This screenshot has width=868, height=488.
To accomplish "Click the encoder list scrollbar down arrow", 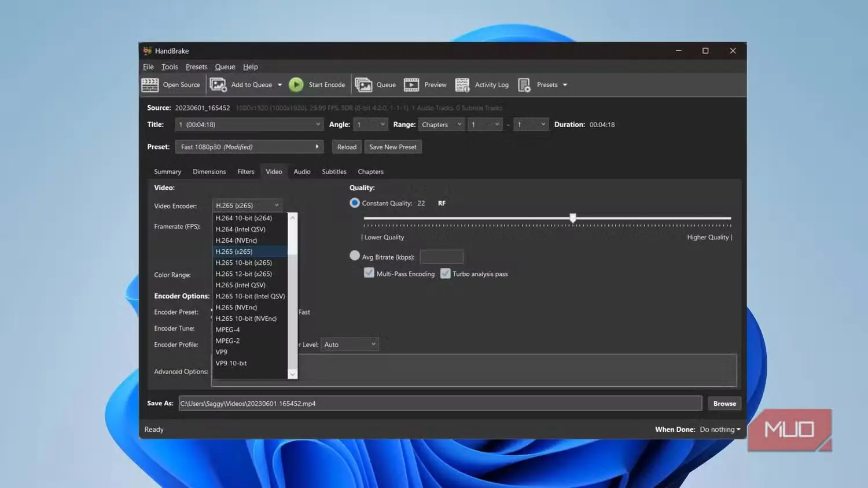I will (x=292, y=375).
